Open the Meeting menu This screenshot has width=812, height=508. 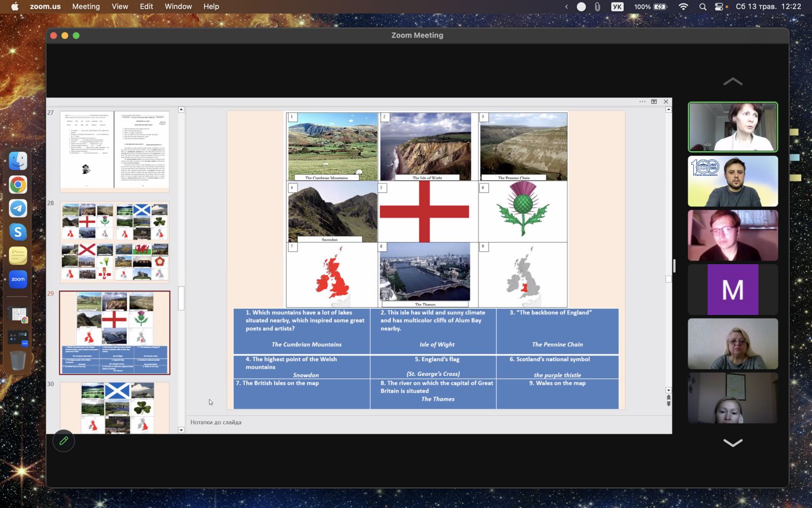click(86, 7)
